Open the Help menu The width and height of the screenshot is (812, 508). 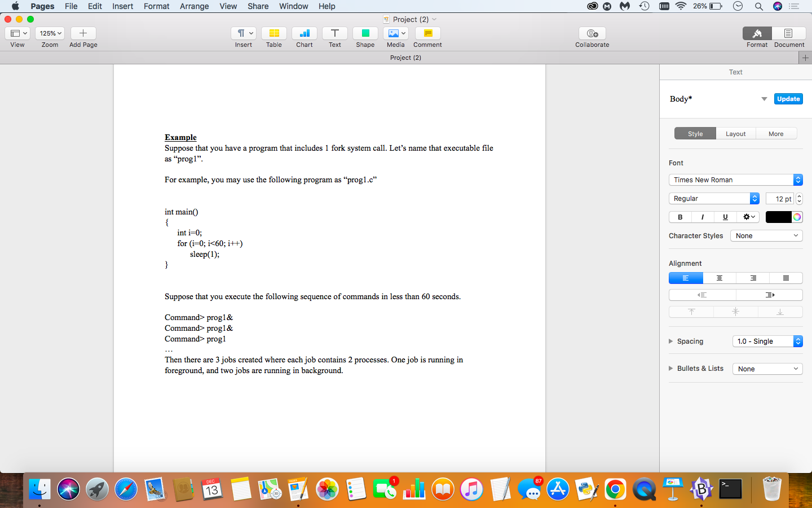(x=326, y=6)
